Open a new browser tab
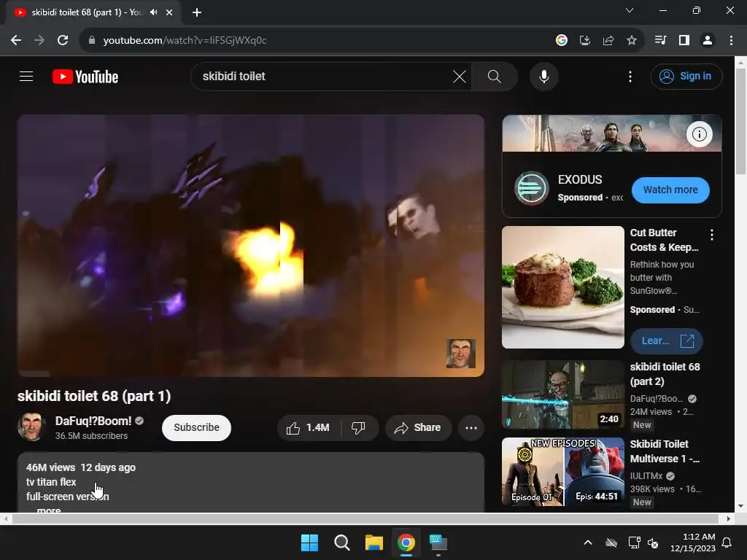The width and height of the screenshot is (747, 560). 197,12
